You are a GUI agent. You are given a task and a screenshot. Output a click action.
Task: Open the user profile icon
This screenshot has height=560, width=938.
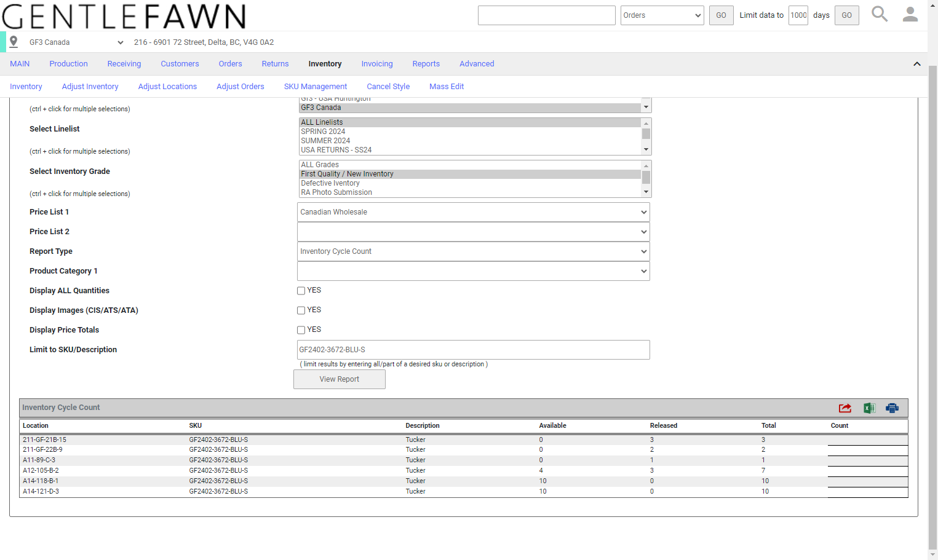pos(910,14)
